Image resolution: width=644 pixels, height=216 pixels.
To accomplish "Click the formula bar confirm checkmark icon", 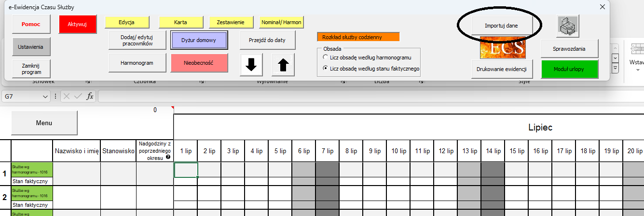I will point(78,96).
